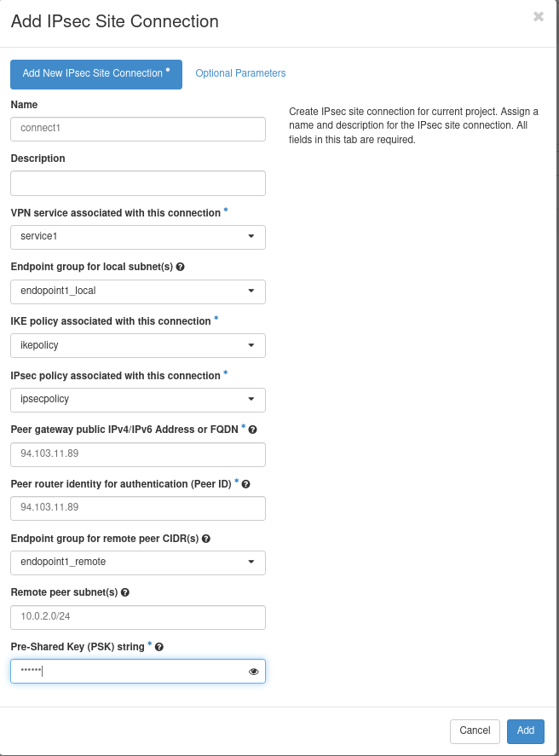The image size is (559, 756).
Task: Switch to the Optional Parameters tab
Action: tap(240, 73)
